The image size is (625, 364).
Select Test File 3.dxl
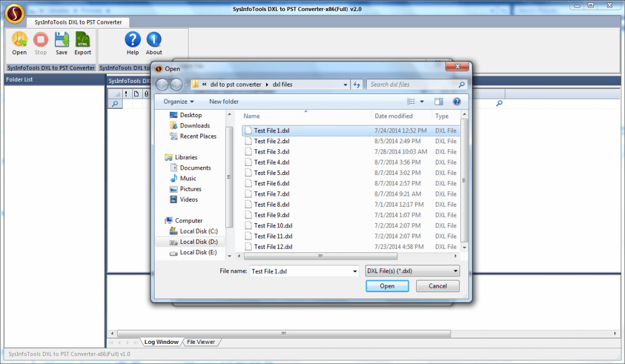click(x=351, y=152)
